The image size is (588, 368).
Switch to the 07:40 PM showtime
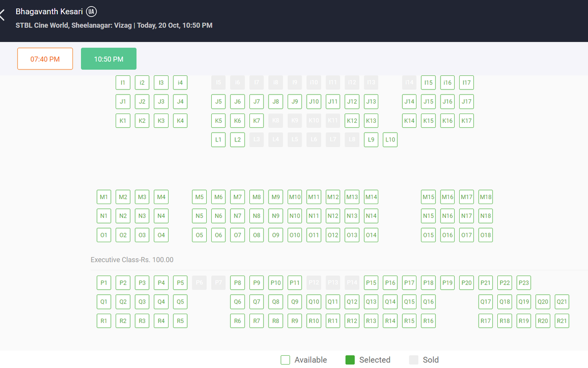45,59
